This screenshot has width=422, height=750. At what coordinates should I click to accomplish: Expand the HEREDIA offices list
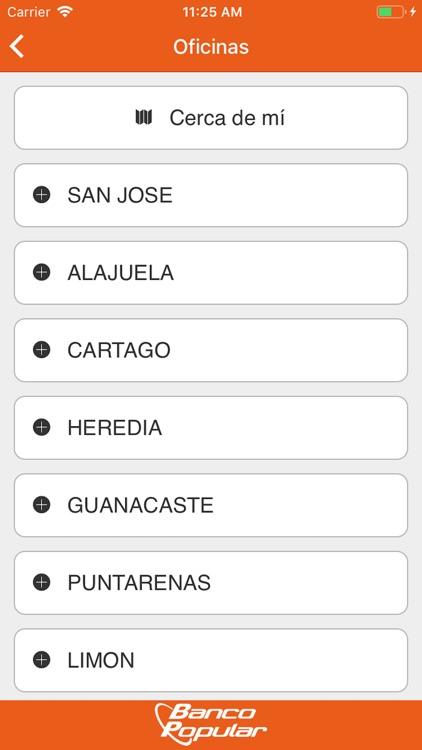tap(211, 428)
